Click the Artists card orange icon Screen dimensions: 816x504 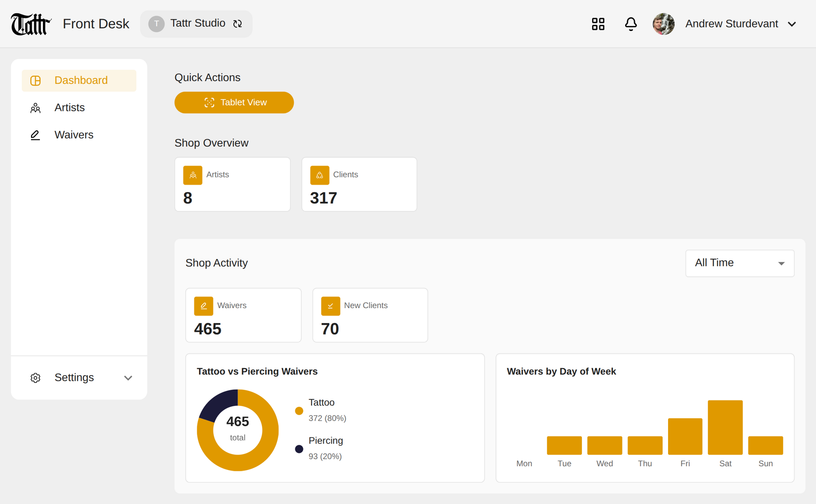coord(193,175)
